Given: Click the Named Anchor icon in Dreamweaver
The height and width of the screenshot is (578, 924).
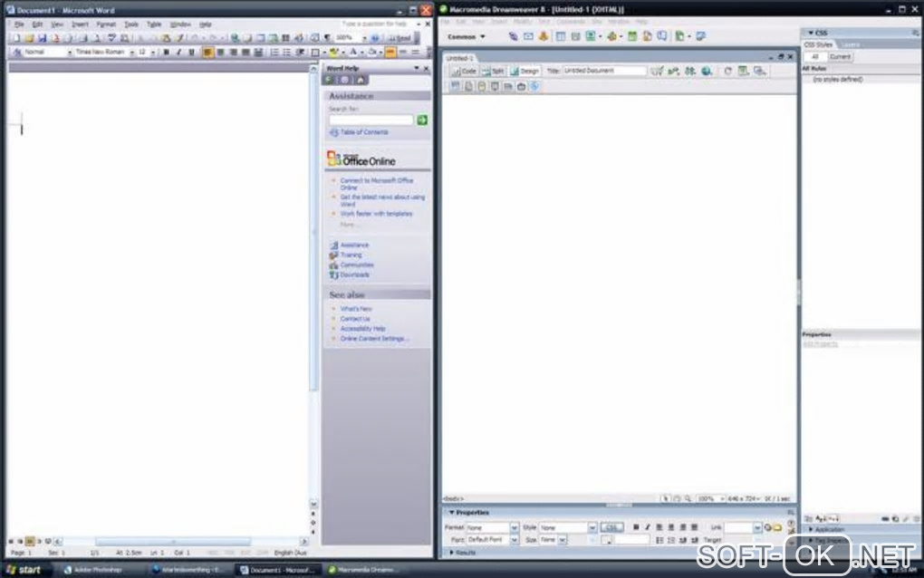Looking at the screenshot, I should pos(543,36).
